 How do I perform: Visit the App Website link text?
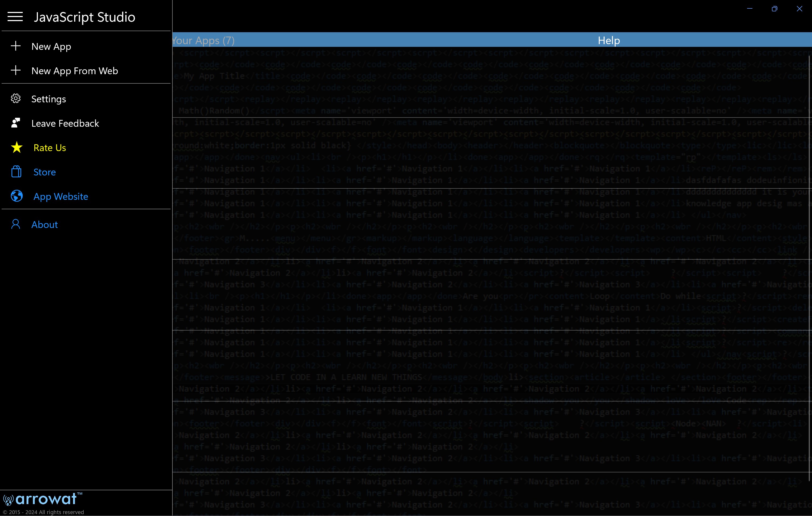click(61, 196)
